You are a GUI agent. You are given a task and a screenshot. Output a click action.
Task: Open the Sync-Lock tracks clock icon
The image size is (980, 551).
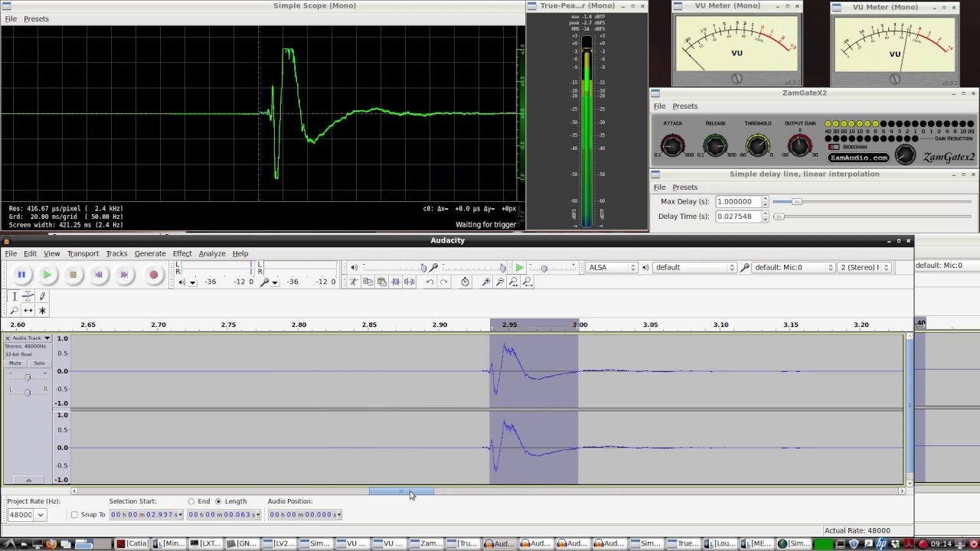tap(465, 282)
